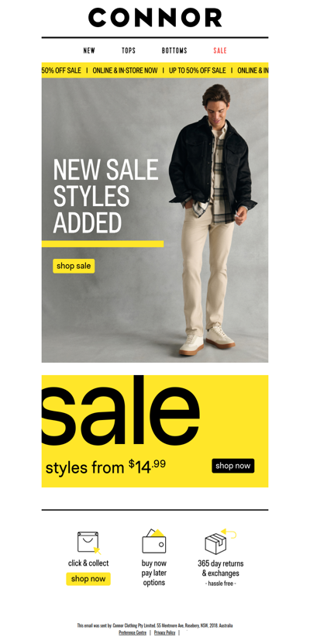Click the yellow 50% off sale ticker banner
The image size is (310, 644).
click(155, 71)
